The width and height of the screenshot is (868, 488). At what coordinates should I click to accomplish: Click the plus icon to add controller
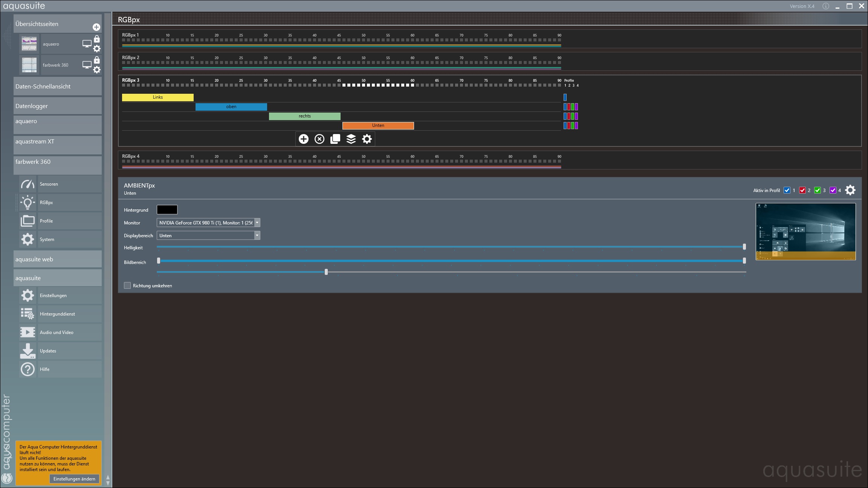coord(303,139)
